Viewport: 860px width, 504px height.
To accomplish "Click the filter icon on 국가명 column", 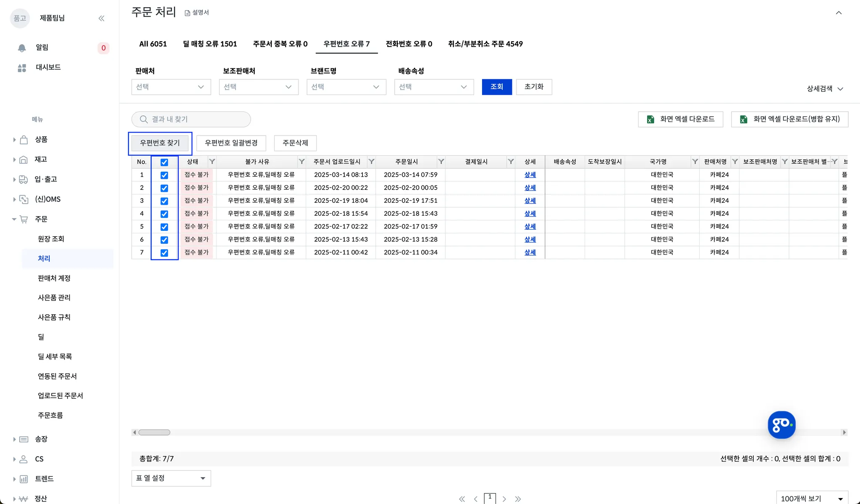I will 695,162.
